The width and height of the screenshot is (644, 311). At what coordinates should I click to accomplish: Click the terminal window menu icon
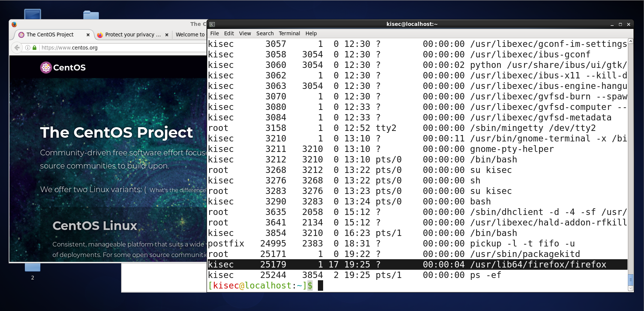[212, 24]
